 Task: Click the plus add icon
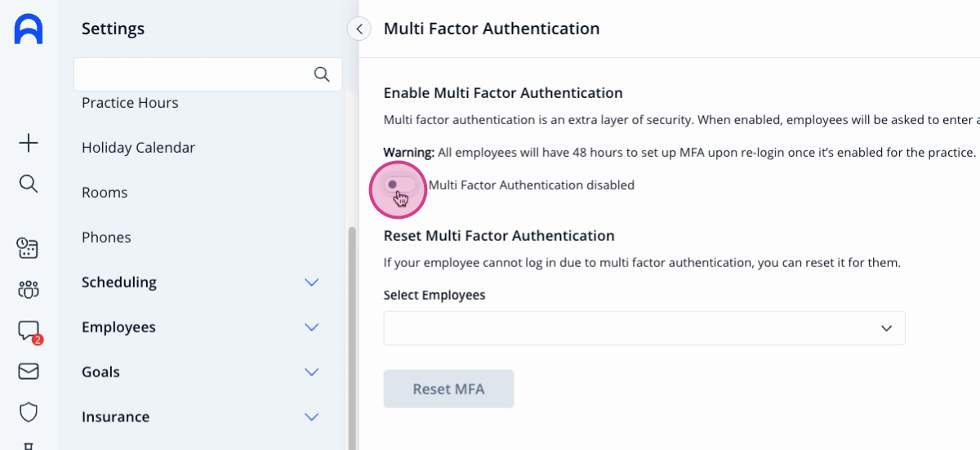pyautogui.click(x=29, y=144)
